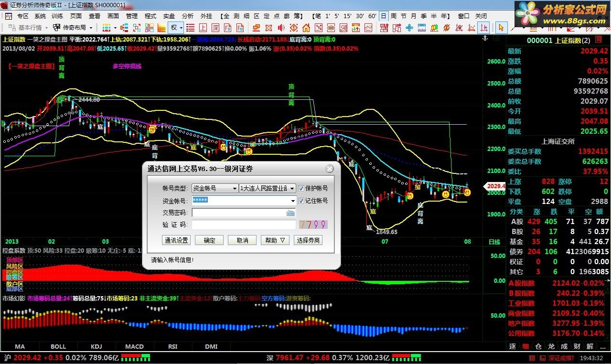Viewport: 611px width, 364px height.
Task: Click the 选择券商 button
Action: (308, 240)
